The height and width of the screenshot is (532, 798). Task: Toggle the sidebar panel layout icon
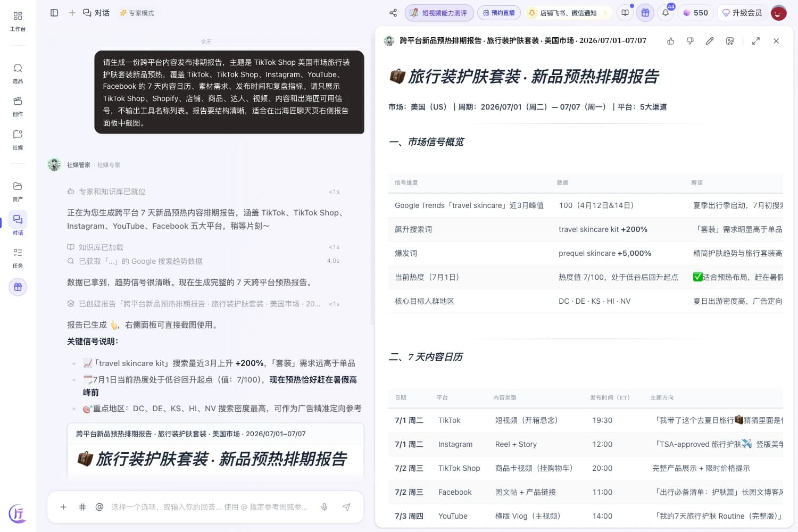[54, 13]
